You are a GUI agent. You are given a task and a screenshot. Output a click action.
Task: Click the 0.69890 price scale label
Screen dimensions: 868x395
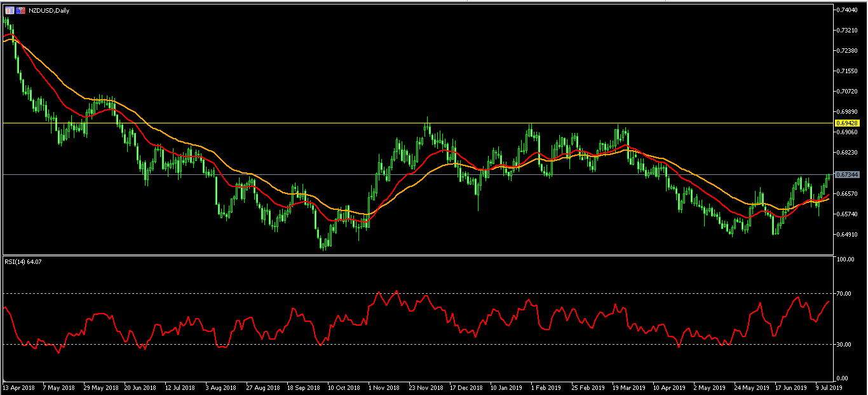pos(848,112)
